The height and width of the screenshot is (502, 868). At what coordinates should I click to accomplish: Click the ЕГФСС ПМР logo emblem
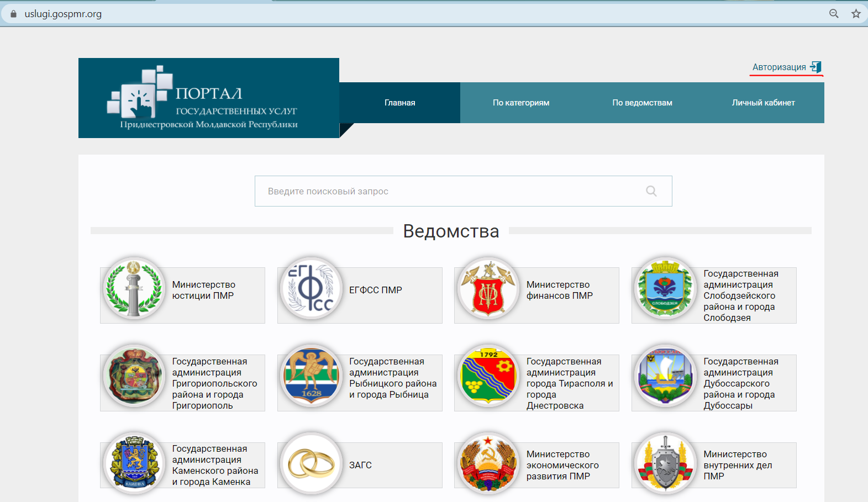pyautogui.click(x=312, y=289)
